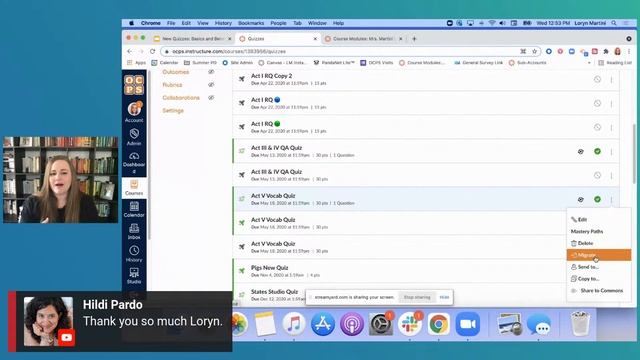Image resolution: width=640 pixels, height=360 pixels.
Task: Open Chrome from the Dock
Action: pyautogui.click(x=439, y=324)
